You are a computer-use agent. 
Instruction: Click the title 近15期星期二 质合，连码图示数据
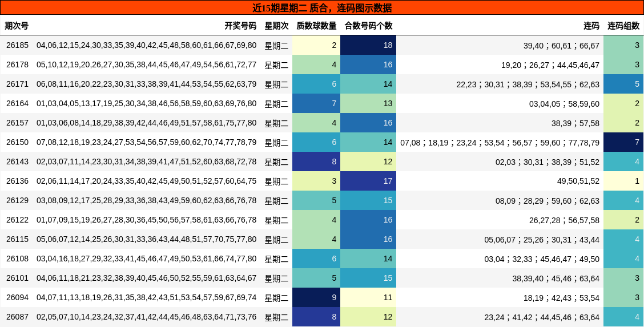click(322, 8)
